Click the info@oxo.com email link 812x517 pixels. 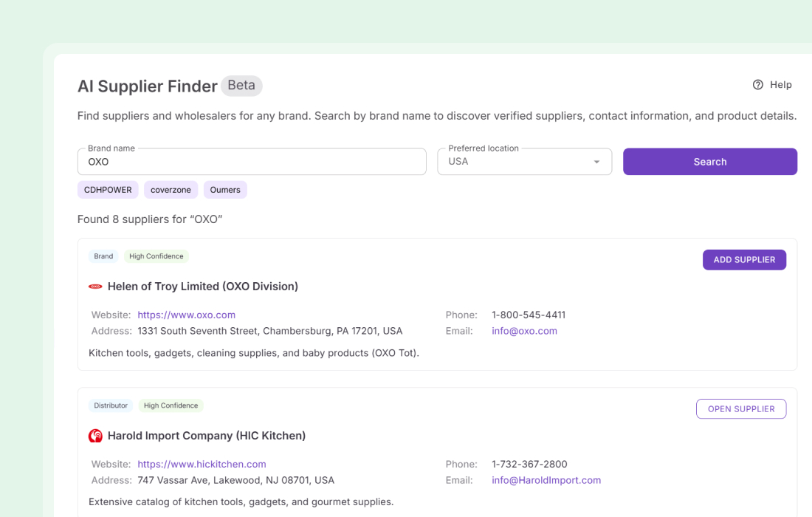pyautogui.click(x=525, y=331)
